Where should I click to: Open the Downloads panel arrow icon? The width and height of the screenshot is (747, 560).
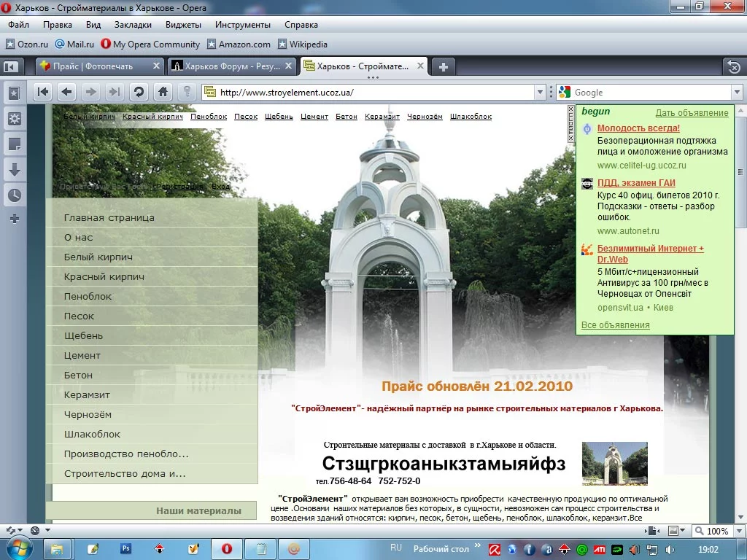14,170
